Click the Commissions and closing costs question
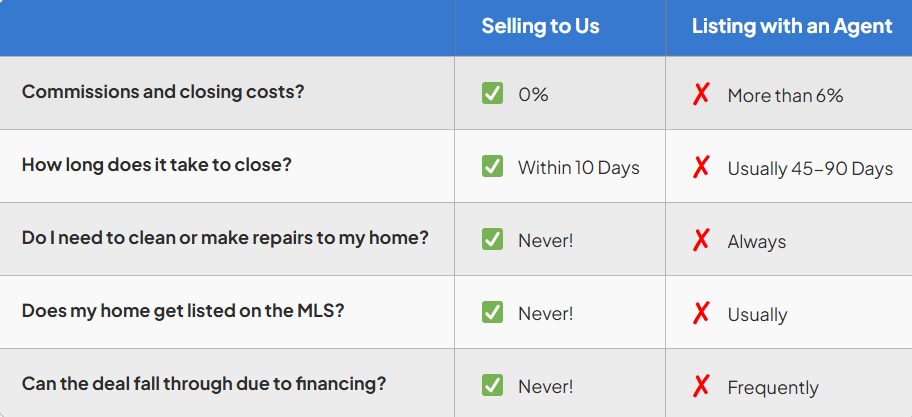 [x=163, y=92]
